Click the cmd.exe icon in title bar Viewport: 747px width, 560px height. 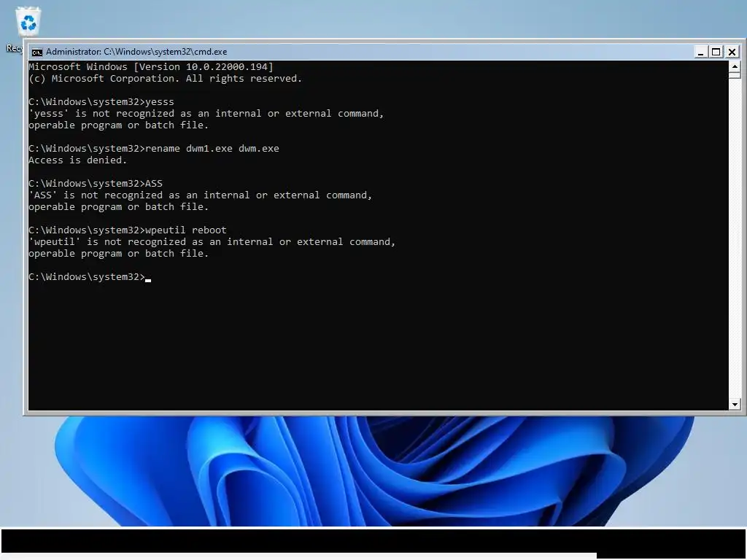36,52
